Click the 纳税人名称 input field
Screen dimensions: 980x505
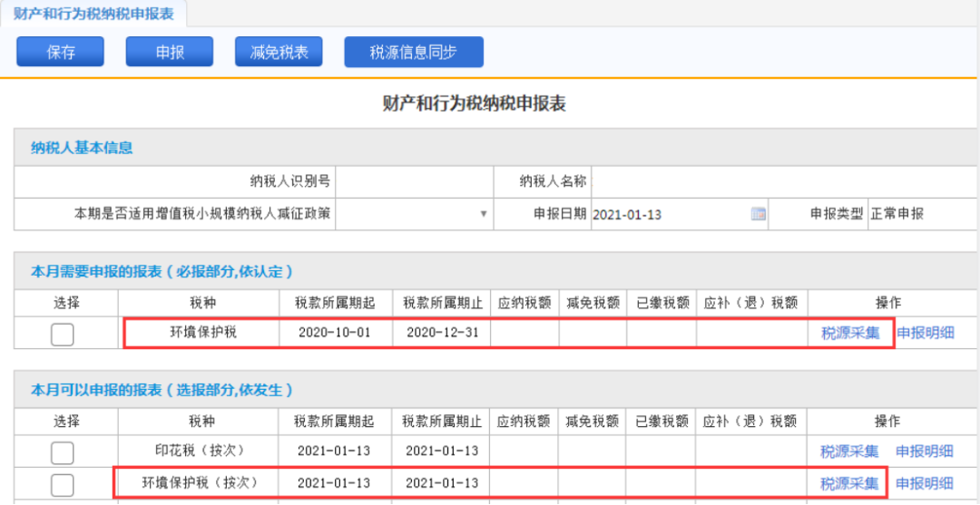785,181
